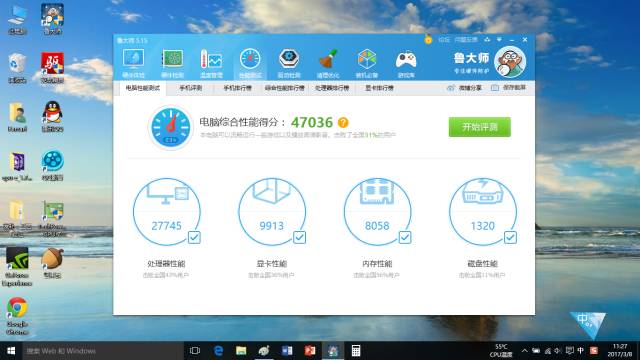
Task: Open the blue film reel player shortcut
Action: [x=52, y=165]
